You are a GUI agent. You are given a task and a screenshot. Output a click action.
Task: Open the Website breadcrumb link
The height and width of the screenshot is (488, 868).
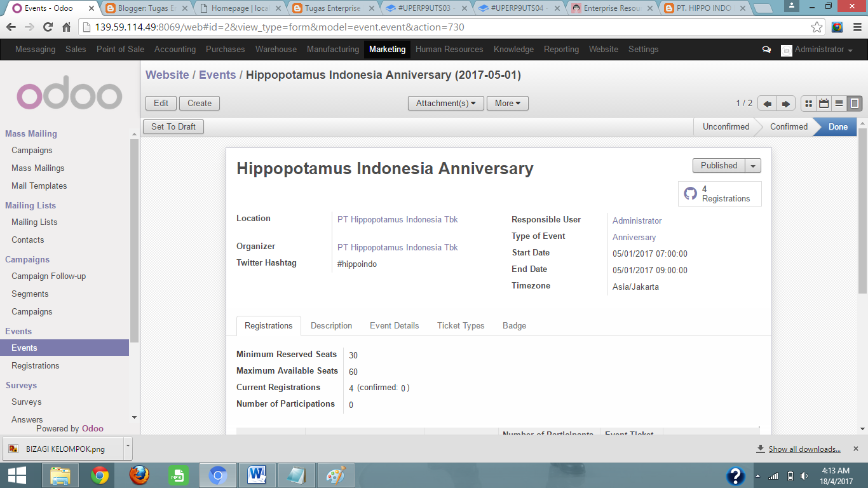tap(167, 75)
